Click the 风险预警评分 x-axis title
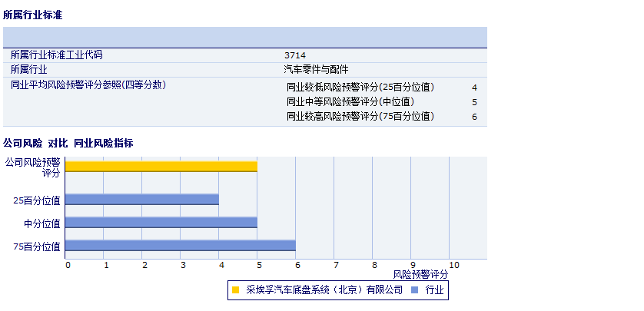Viewport: 644px width, 311px height. [x=420, y=274]
